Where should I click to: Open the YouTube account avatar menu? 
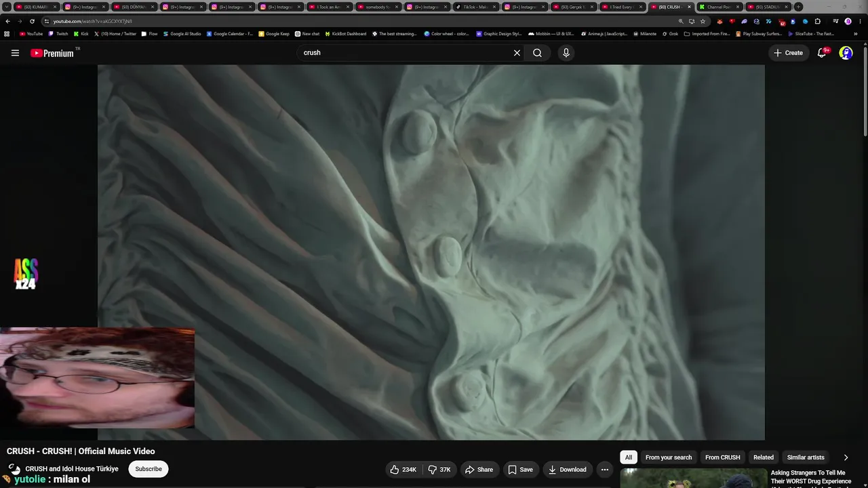point(846,53)
